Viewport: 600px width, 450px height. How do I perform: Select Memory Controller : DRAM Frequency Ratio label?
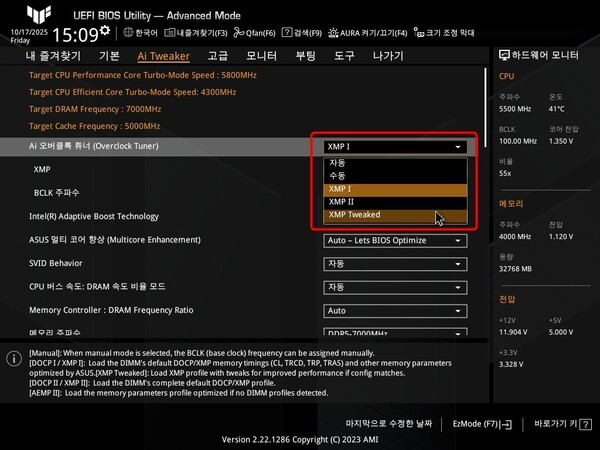[111, 310]
